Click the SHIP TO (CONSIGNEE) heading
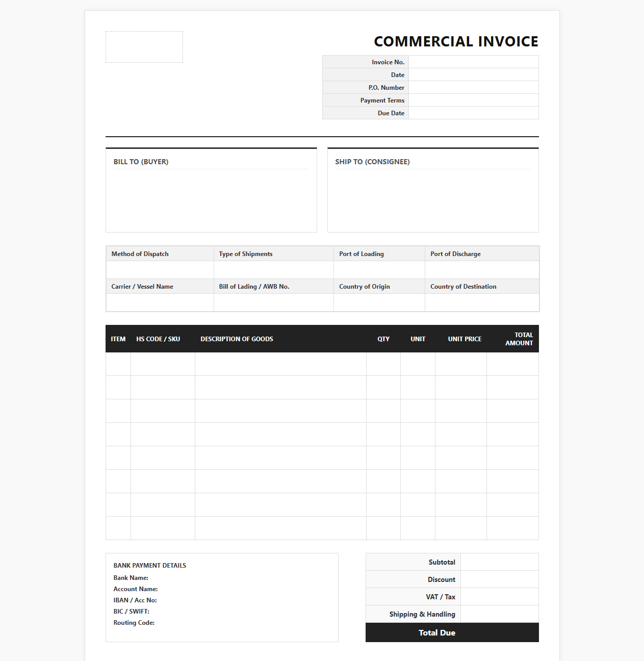 pyautogui.click(x=372, y=162)
